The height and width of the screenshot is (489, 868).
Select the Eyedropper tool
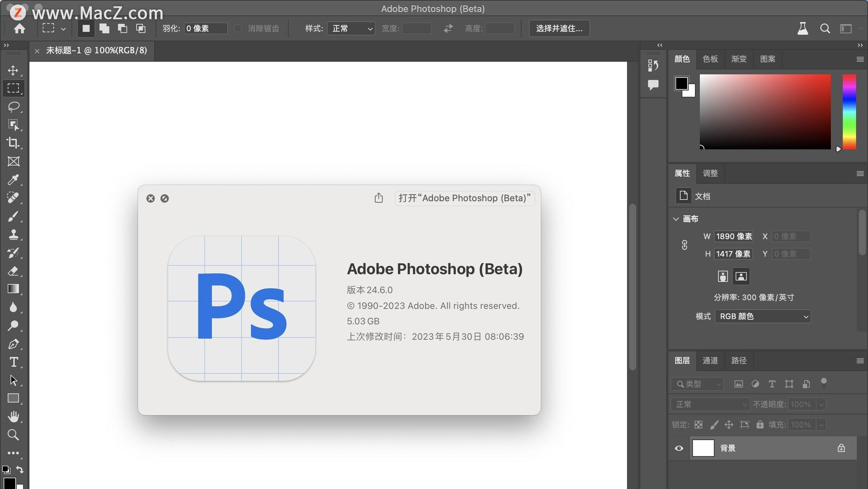point(13,180)
